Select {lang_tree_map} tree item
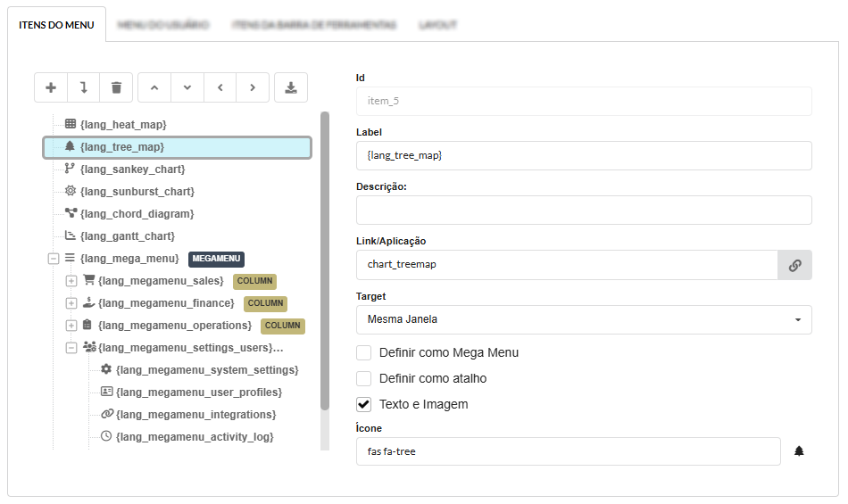848x504 pixels. point(177,147)
